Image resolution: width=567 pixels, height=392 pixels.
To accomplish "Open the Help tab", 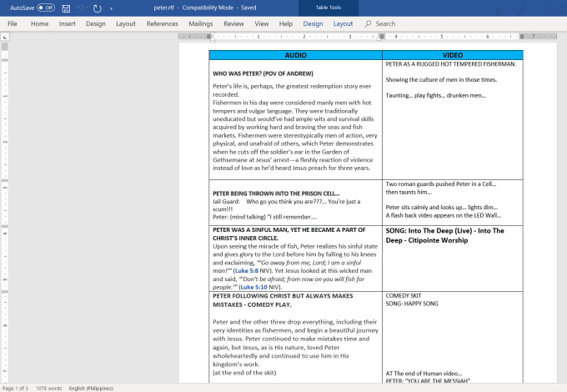I will click(286, 24).
